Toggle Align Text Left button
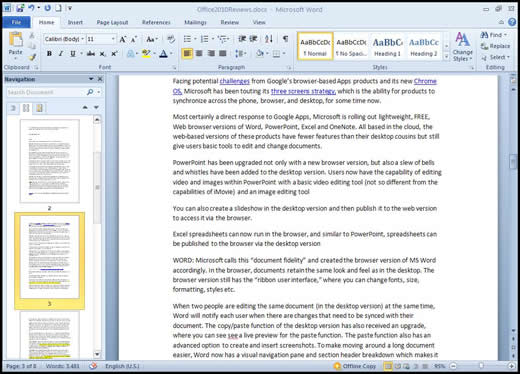The width and height of the screenshot is (520, 374). [187, 53]
